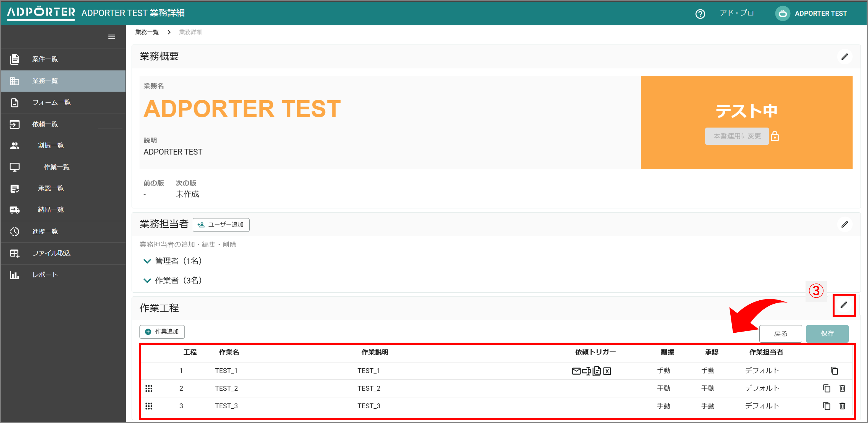Edit 業務概要 with the pencil icon
Screen dimensions: 868x423
[x=845, y=57]
